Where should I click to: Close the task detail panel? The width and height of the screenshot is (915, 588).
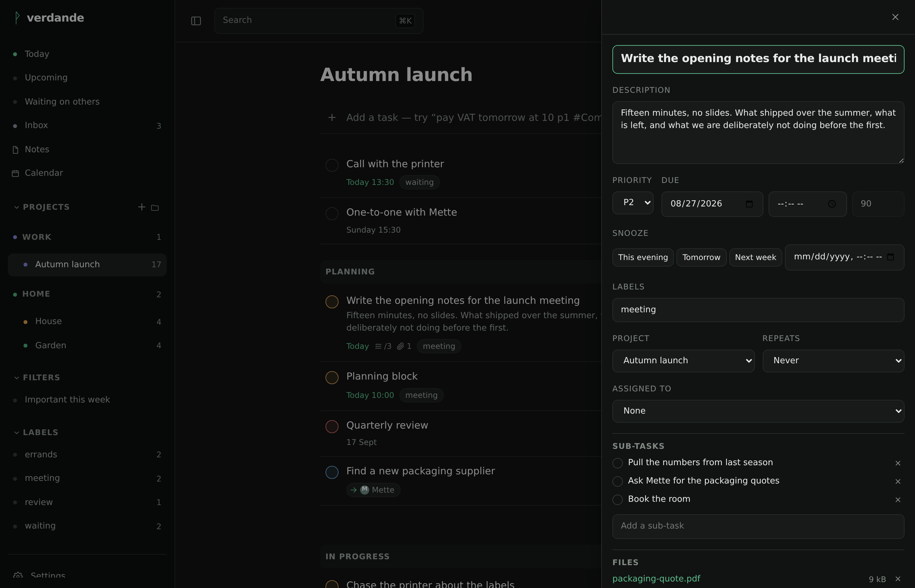[895, 17]
